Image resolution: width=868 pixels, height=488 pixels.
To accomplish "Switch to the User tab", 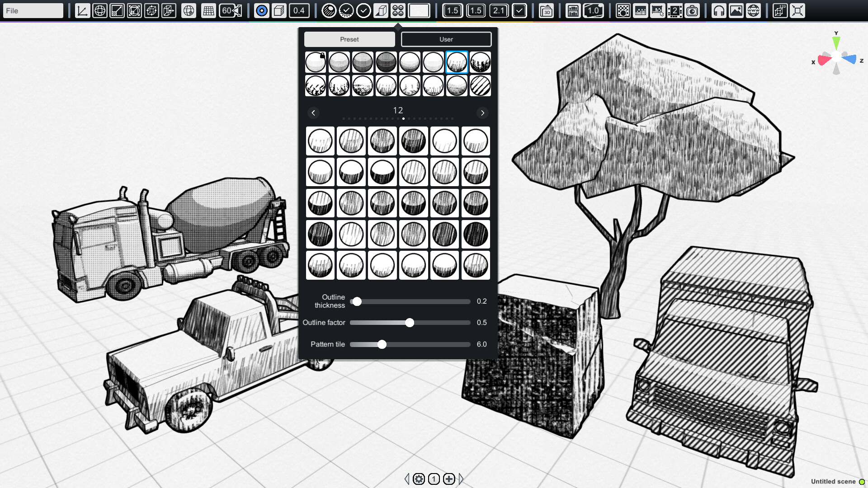I will (446, 39).
